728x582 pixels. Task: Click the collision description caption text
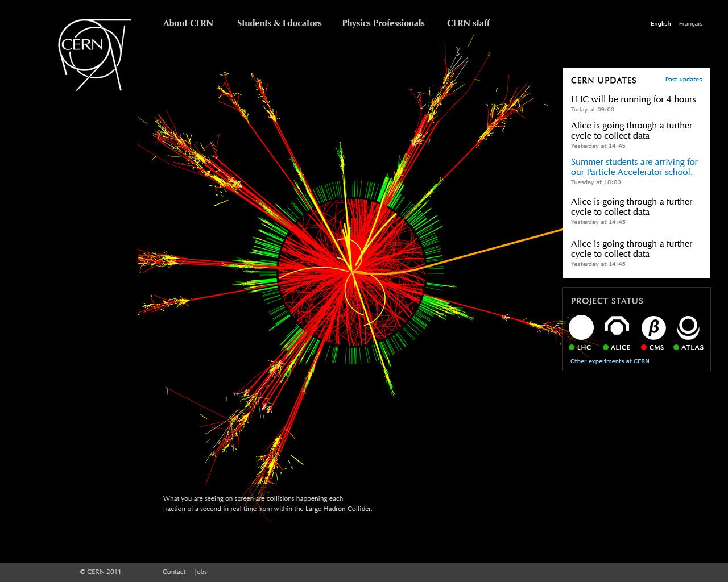[267, 504]
